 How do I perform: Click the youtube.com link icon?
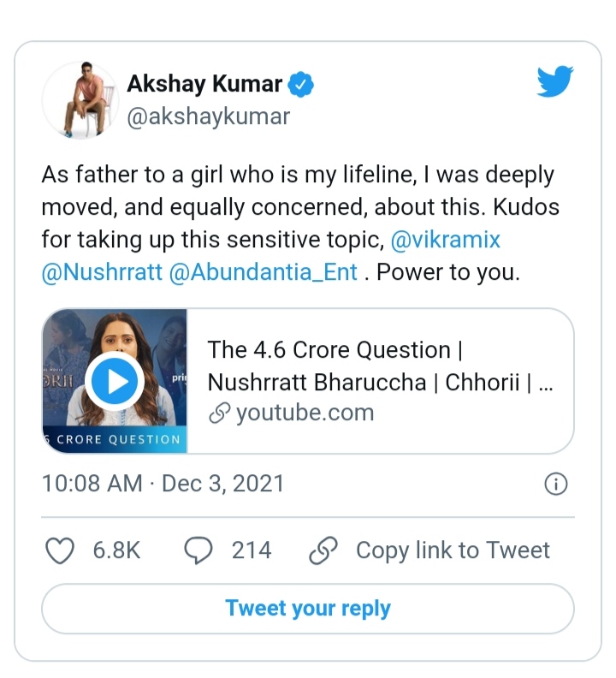tap(219, 413)
